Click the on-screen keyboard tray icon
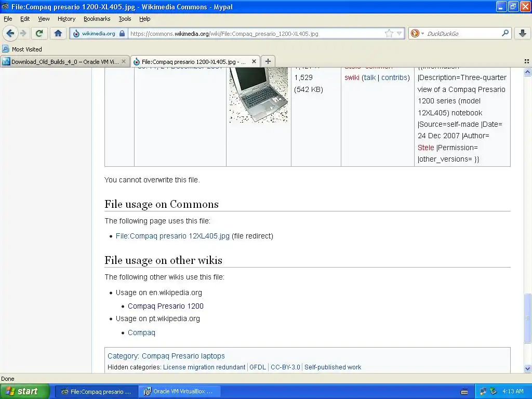 point(464,392)
